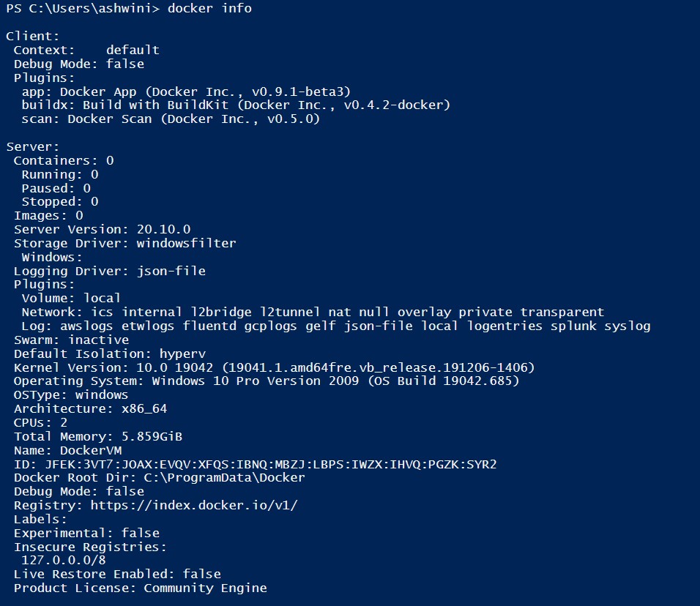
Task: Click the buildx plugin line
Action: coord(236,105)
